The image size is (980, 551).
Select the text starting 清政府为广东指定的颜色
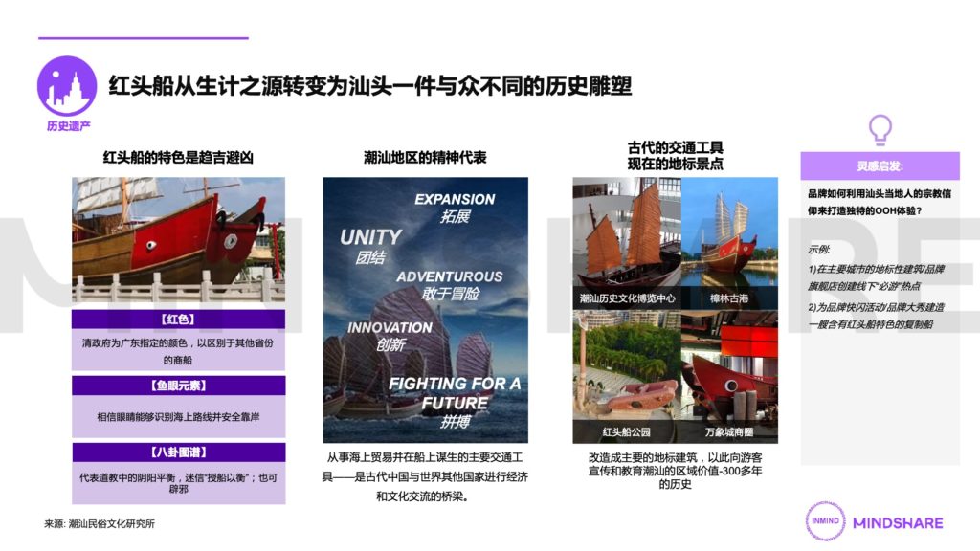tap(178, 351)
